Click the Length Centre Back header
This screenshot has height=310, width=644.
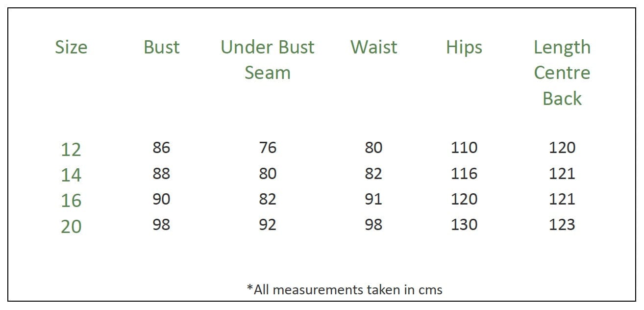[562, 73]
